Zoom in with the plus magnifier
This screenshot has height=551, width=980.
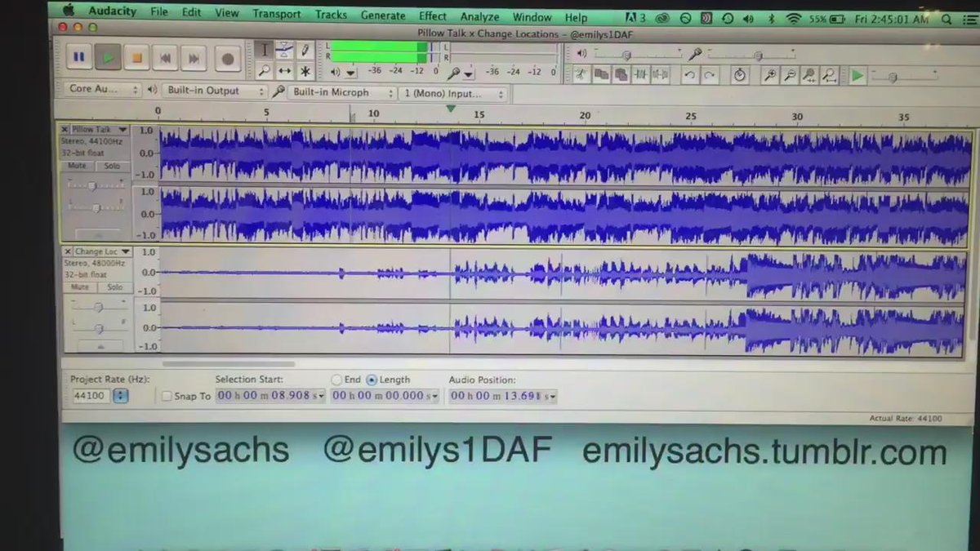(x=769, y=75)
